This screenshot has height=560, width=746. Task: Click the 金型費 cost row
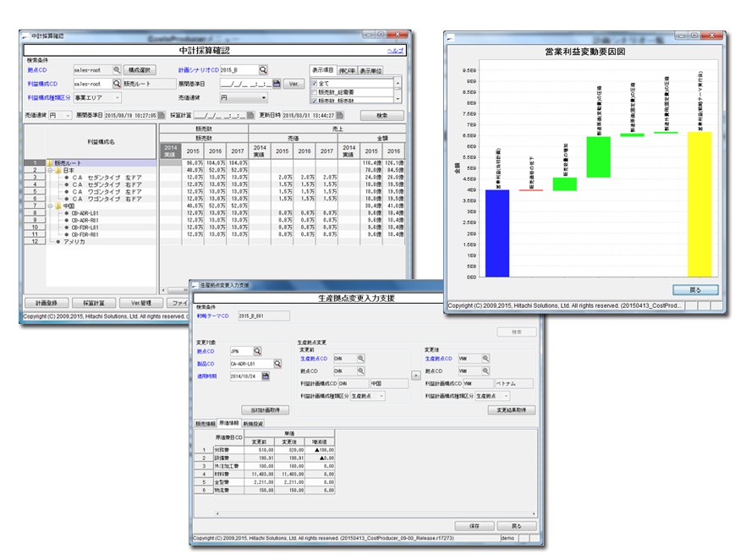pyautogui.click(x=265, y=482)
